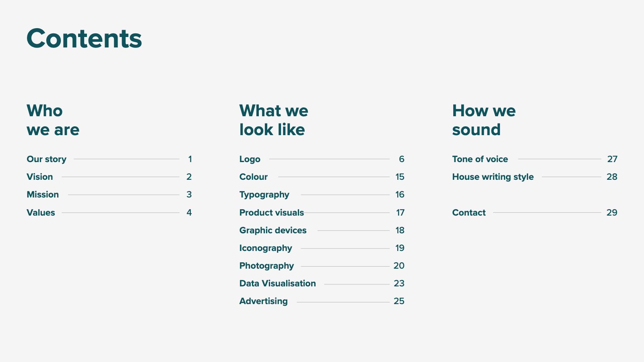
Task: Open the Graphic devices link
Action: coord(322,230)
